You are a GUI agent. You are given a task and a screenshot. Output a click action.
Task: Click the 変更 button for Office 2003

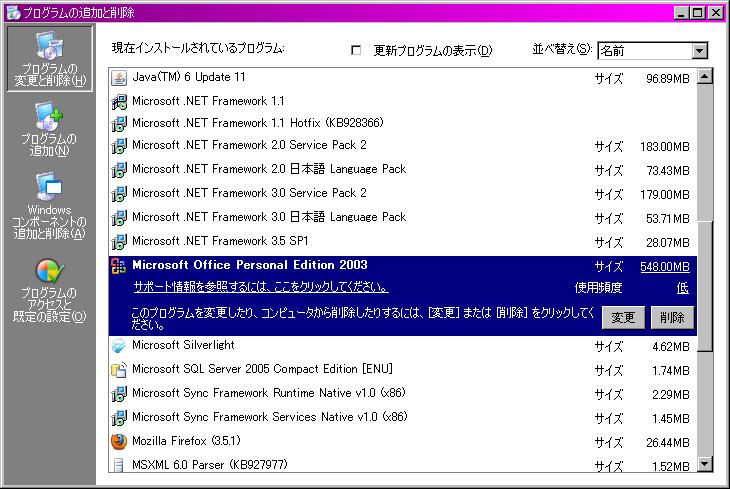click(623, 318)
